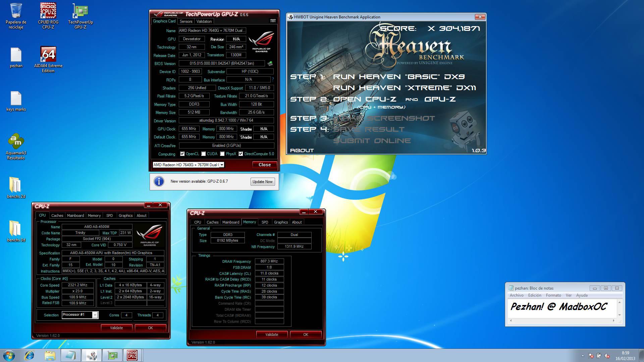This screenshot has height=362, width=644.
Task: Open benchs 2d folder on desktop
Action: point(16,188)
